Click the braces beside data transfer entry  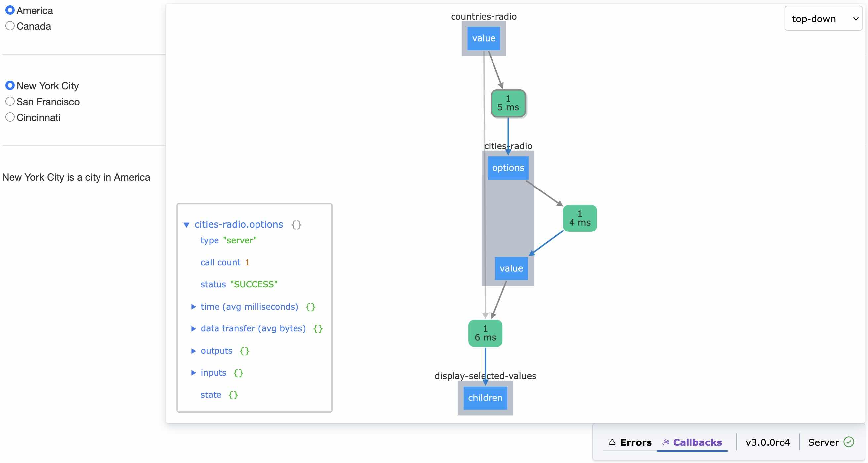tap(318, 328)
